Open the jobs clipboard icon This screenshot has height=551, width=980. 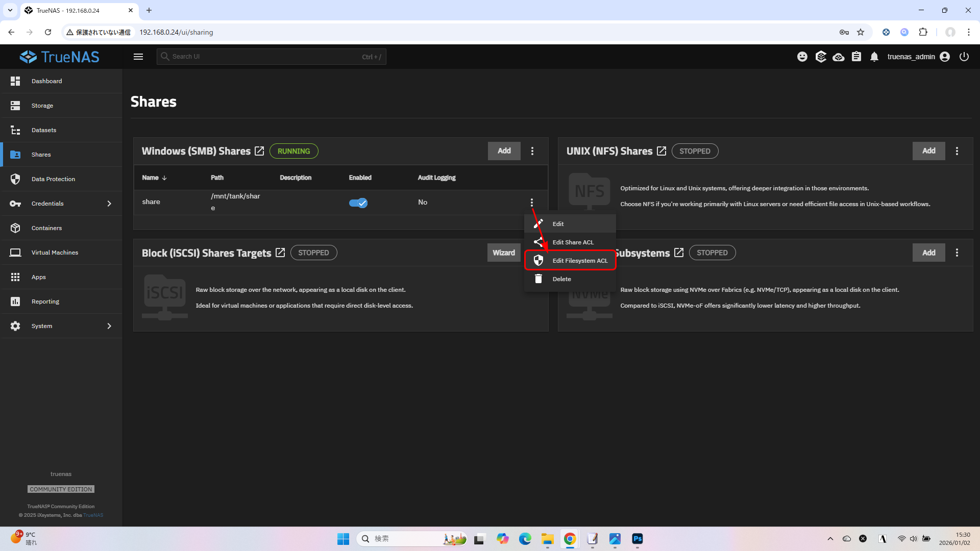point(856,57)
